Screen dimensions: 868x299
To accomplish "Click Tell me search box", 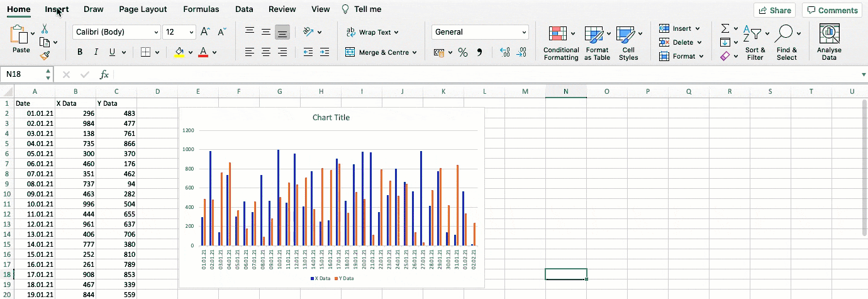I will point(361,9).
